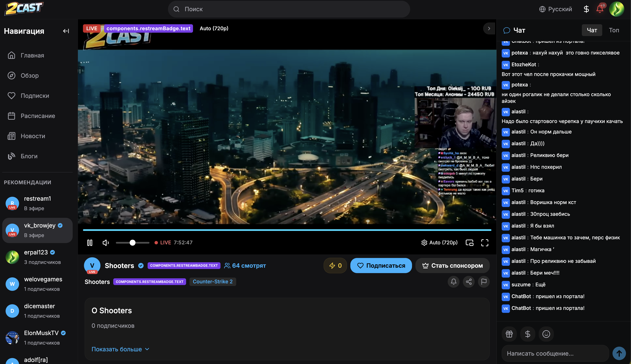Image resolution: width=631 pixels, height=364 pixels.
Task: Report the stream with flag icon
Action: [x=484, y=282]
